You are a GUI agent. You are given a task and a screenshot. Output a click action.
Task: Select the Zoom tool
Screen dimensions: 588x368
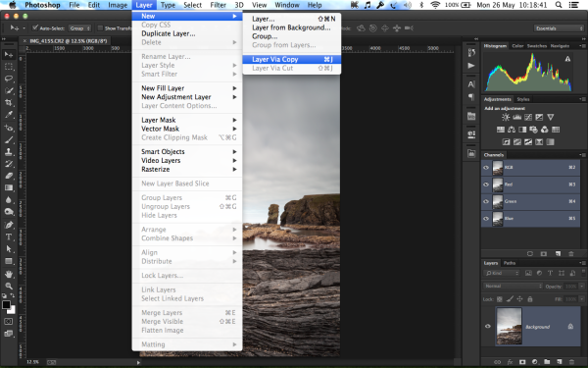8,286
